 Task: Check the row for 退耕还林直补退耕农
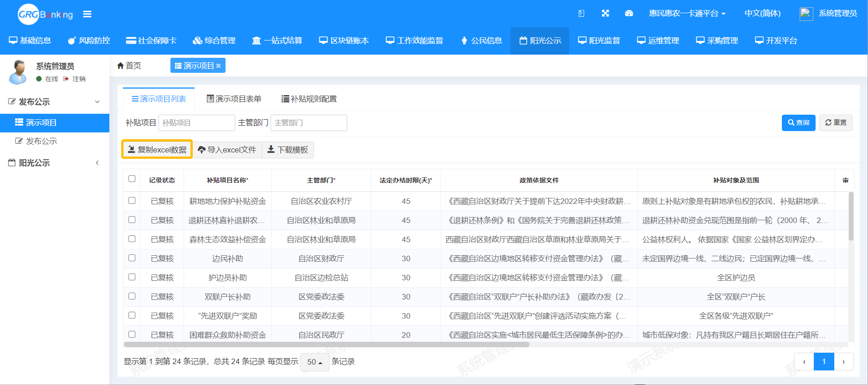[x=132, y=220]
